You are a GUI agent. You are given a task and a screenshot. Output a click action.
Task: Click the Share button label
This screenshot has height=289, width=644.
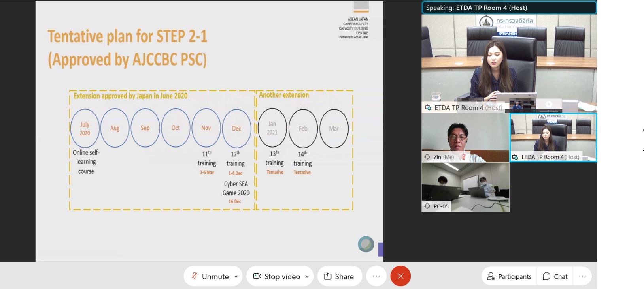[x=344, y=276]
